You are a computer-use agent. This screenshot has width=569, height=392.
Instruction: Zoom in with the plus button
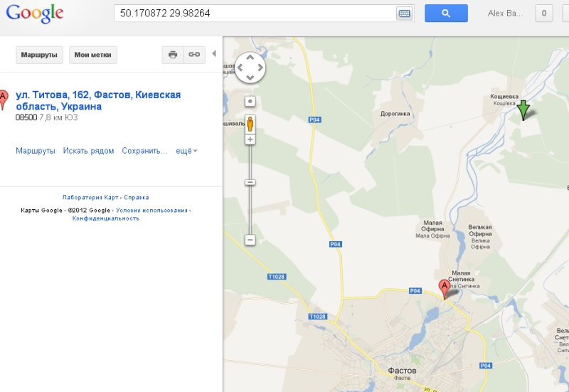(250, 139)
